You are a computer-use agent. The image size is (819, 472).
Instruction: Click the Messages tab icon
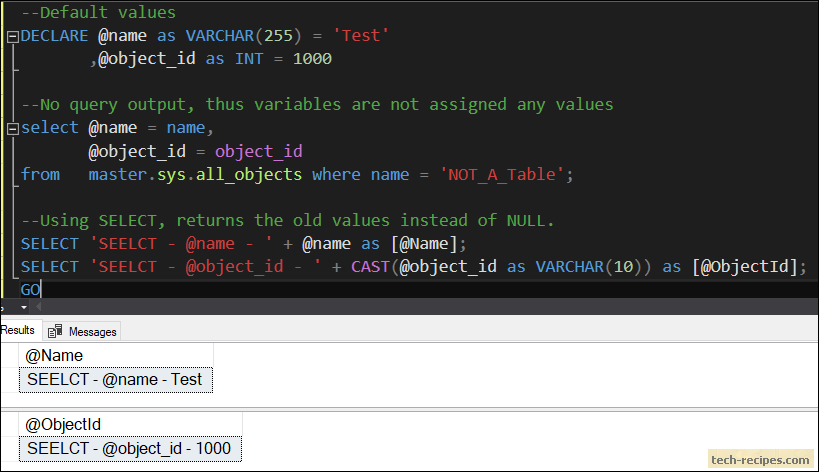[55, 331]
